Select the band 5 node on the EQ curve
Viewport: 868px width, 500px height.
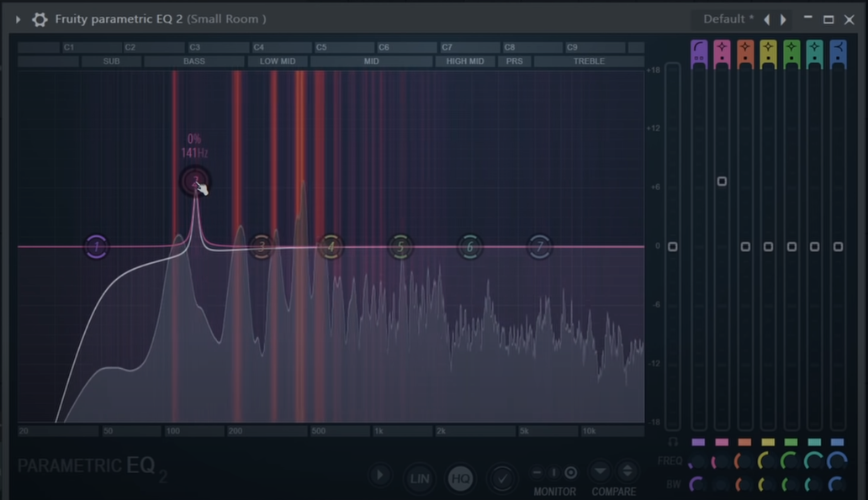pyautogui.click(x=400, y=247)
